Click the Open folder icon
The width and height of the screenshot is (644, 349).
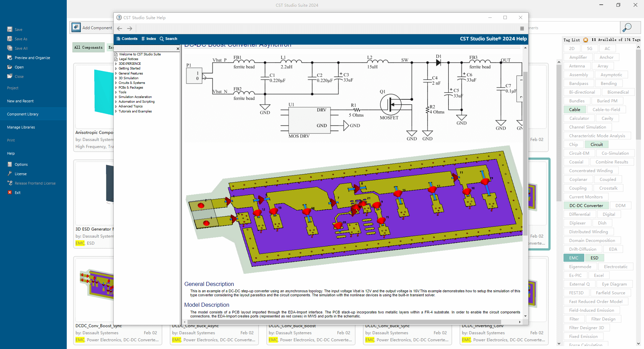click(10, 67)
